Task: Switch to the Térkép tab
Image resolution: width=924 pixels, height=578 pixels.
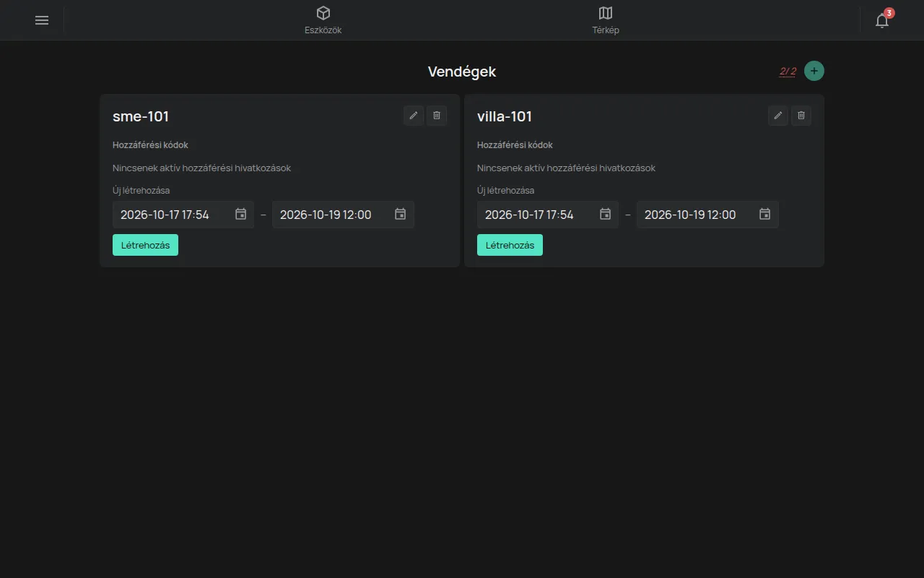Action: pyautogui.click(x=606, y=20)
